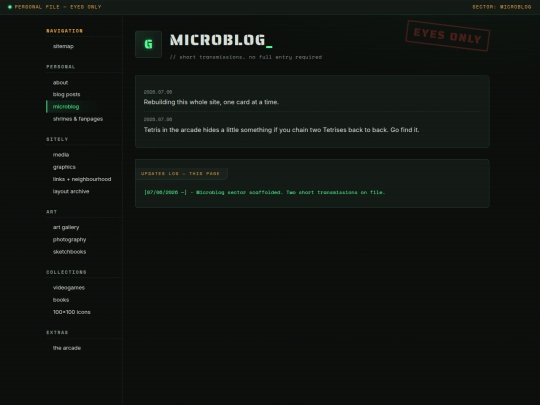Open the media page
540x405 pixels.
coord(61,155)
